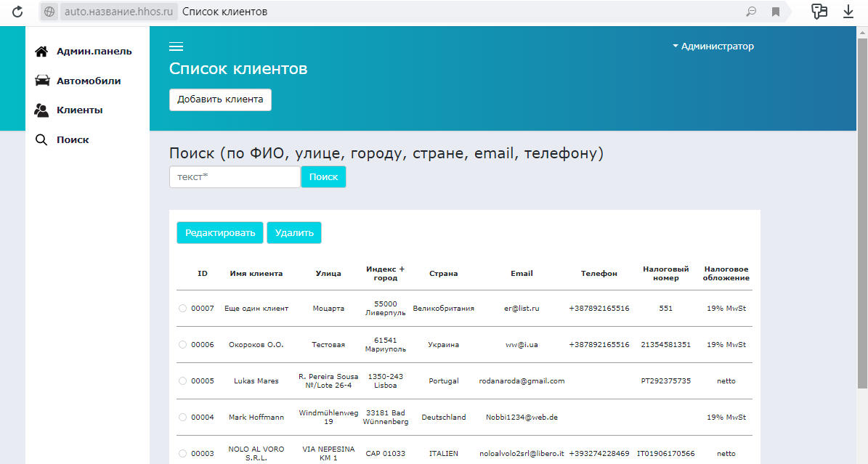Open browser downloads arrow icon

pos(848,12)
